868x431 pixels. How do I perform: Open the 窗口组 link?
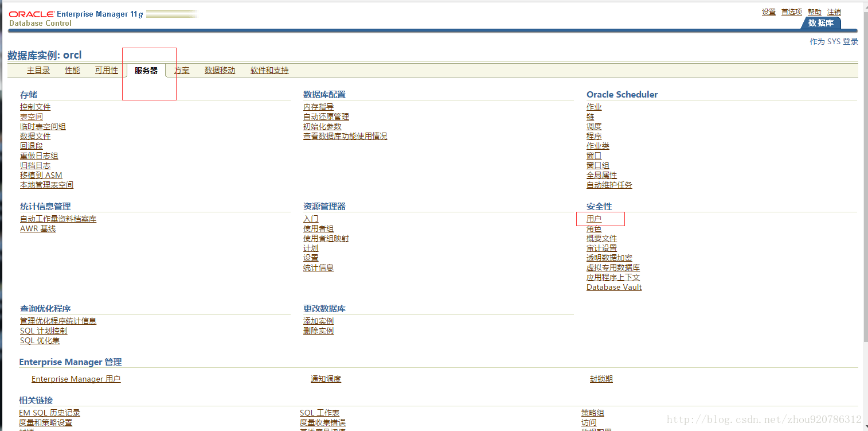[598, 166]
